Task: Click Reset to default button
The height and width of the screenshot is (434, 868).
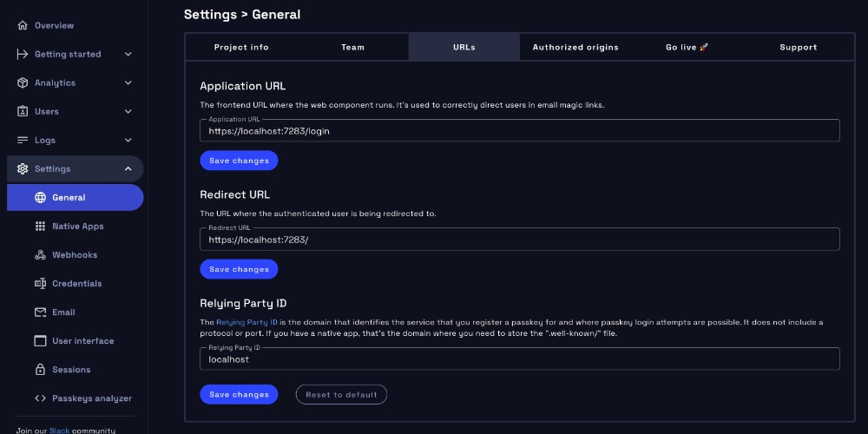Action: click(341, 395)
